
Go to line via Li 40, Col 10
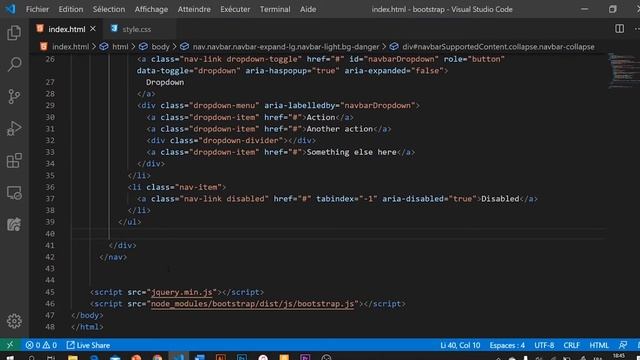point(460,345)
